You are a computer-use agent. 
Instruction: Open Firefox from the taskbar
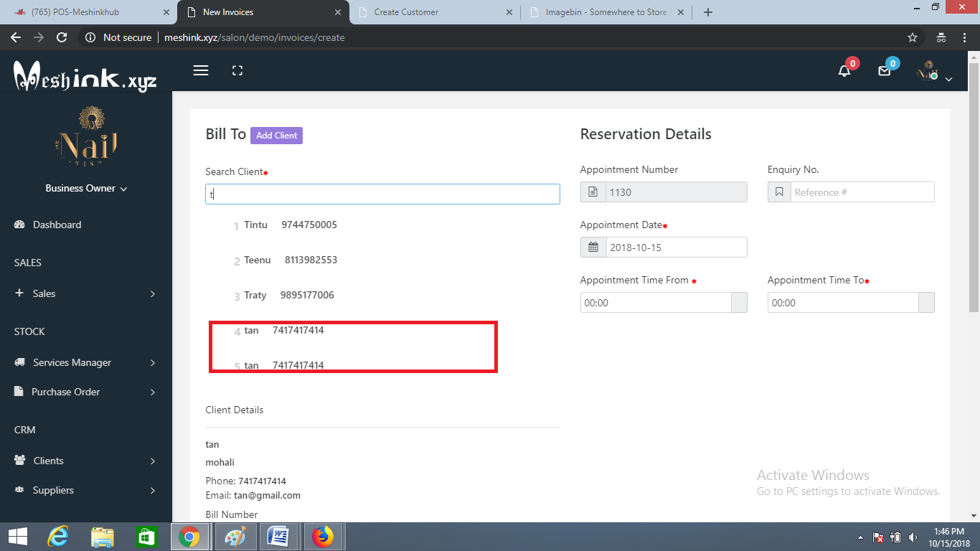[x=324, y=537]
